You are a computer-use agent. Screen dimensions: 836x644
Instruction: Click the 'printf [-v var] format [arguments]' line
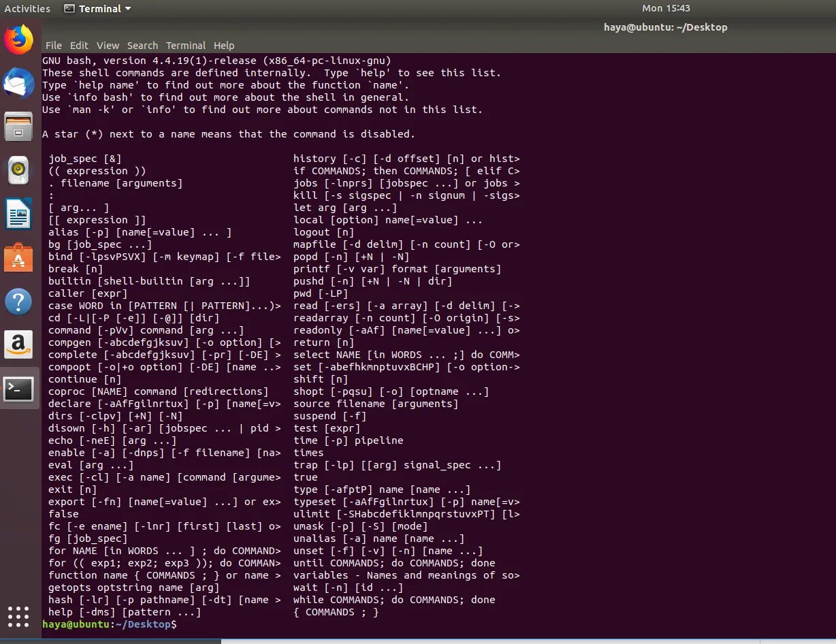click(x=398, y=269)
